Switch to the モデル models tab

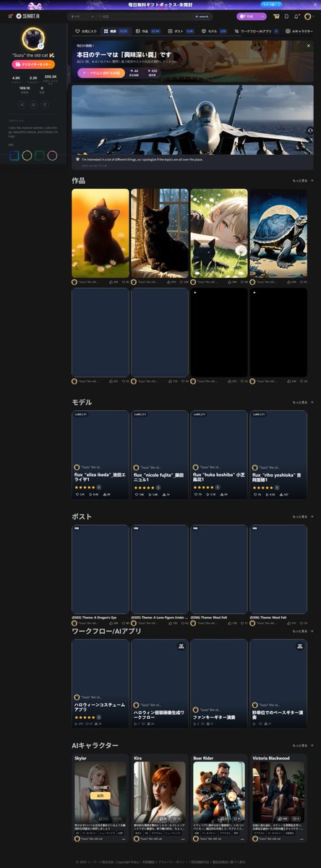pyautogui.click(x=213, y=32)
